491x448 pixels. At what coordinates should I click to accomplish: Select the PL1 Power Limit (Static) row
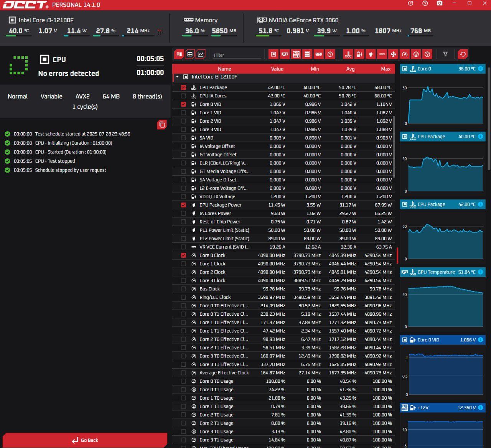tap(283, 230)
